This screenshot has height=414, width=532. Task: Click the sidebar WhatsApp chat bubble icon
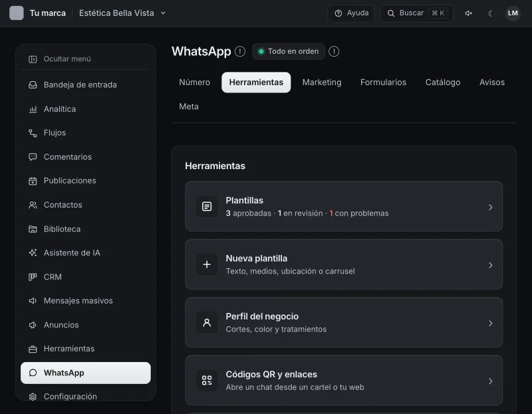click(x=33, y=373)
